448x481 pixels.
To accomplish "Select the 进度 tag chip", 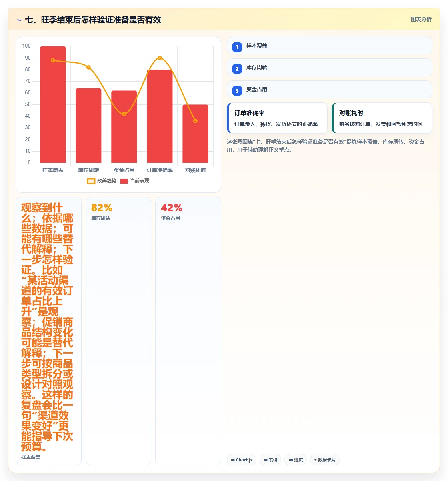I will pyautogui.click(x=296, y=460).
